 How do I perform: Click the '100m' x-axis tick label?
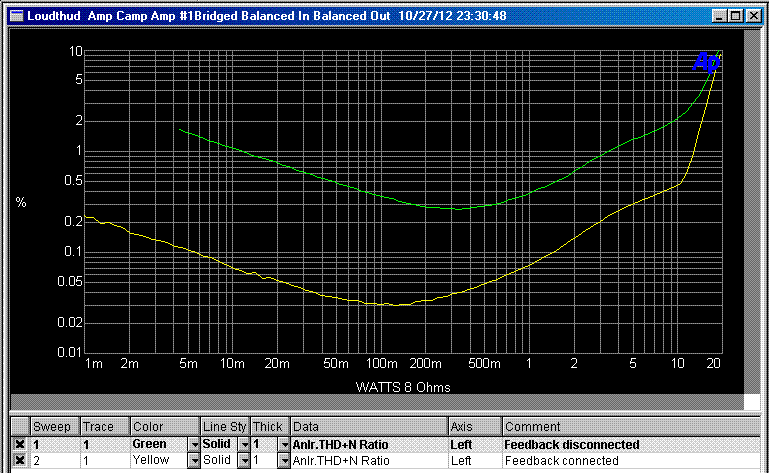tap(382, 364)
